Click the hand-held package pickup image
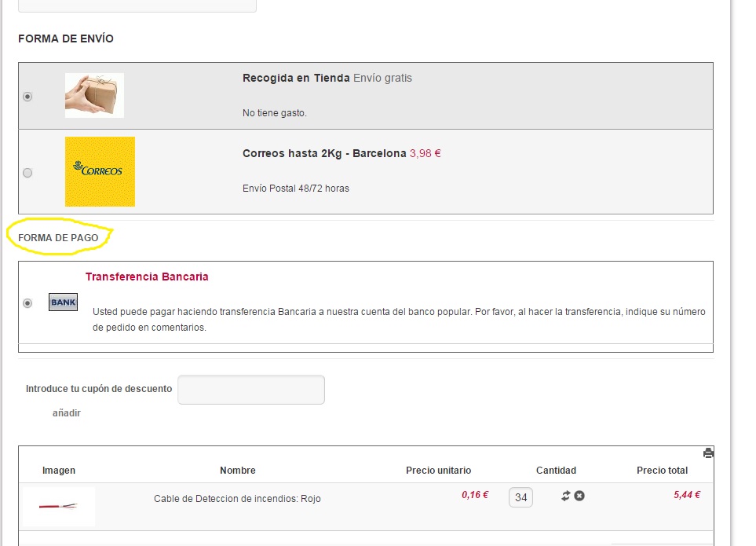Screen dimensions: 756x546 94,95
